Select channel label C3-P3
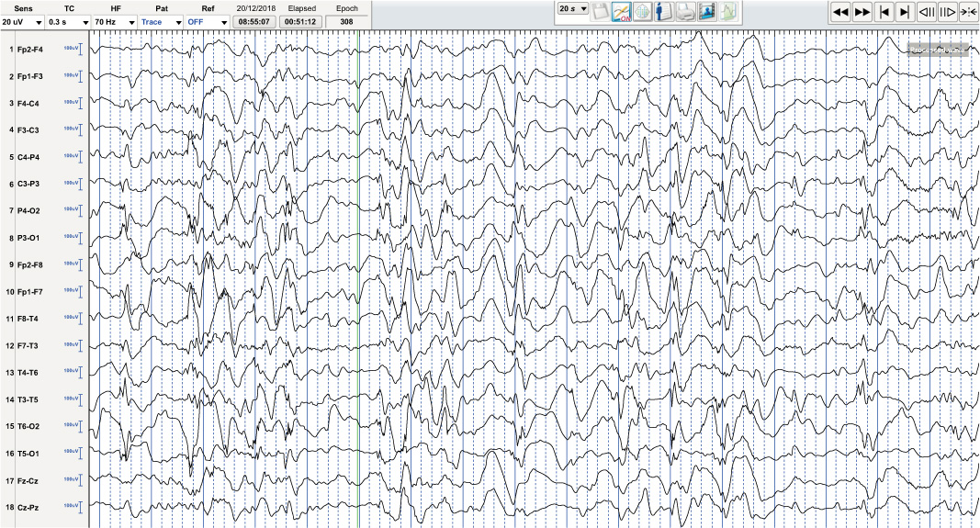This screenshot has height=528, width=980. coord(28,184)
